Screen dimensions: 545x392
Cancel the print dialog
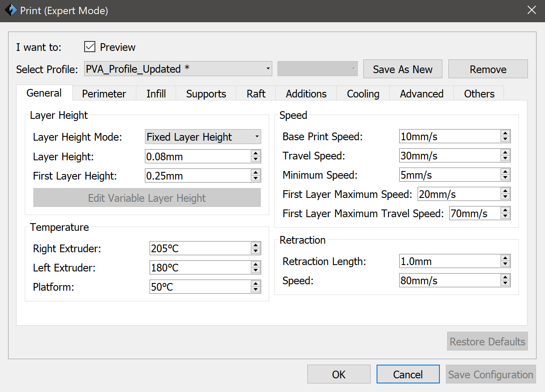[x=408, y=374]
